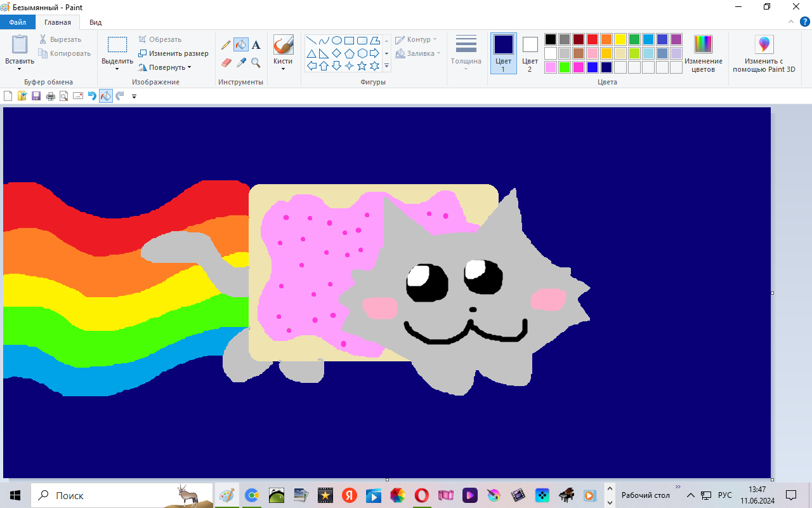812x508 pixels.
Task: Open the Контур (Outline) dropdown
Action: 416,39
